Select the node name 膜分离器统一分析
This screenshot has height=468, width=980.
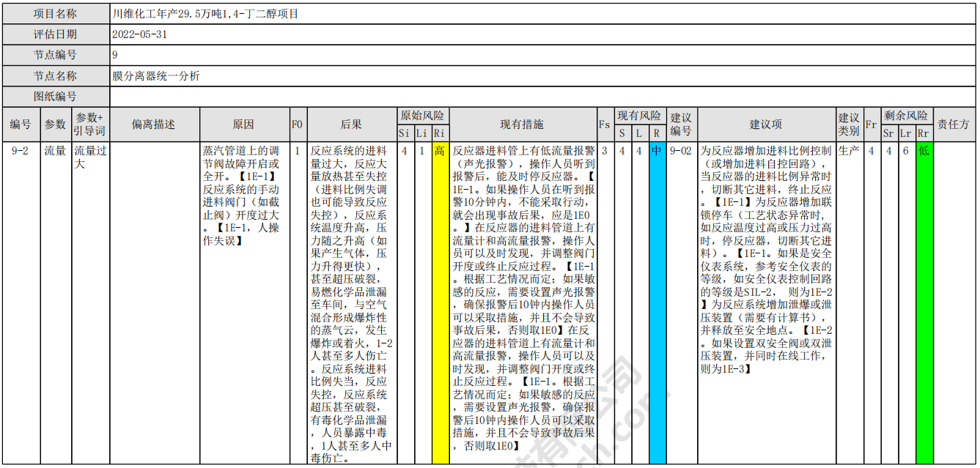156,76
